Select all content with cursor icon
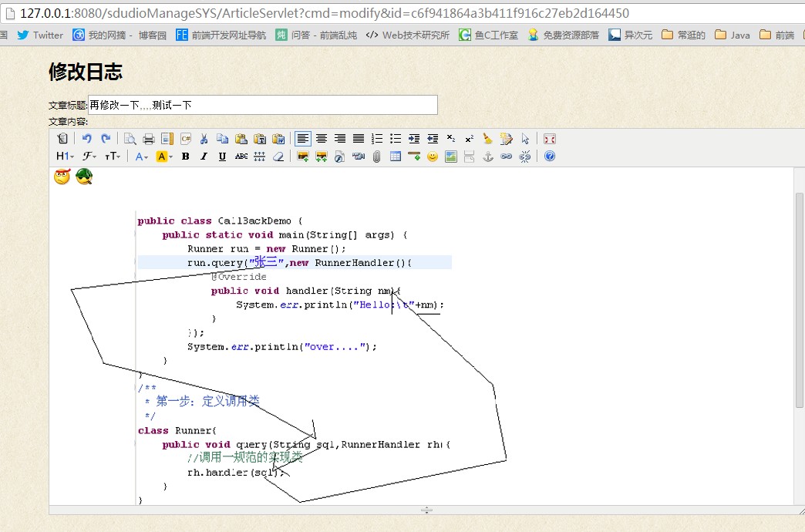 [524, 139]
